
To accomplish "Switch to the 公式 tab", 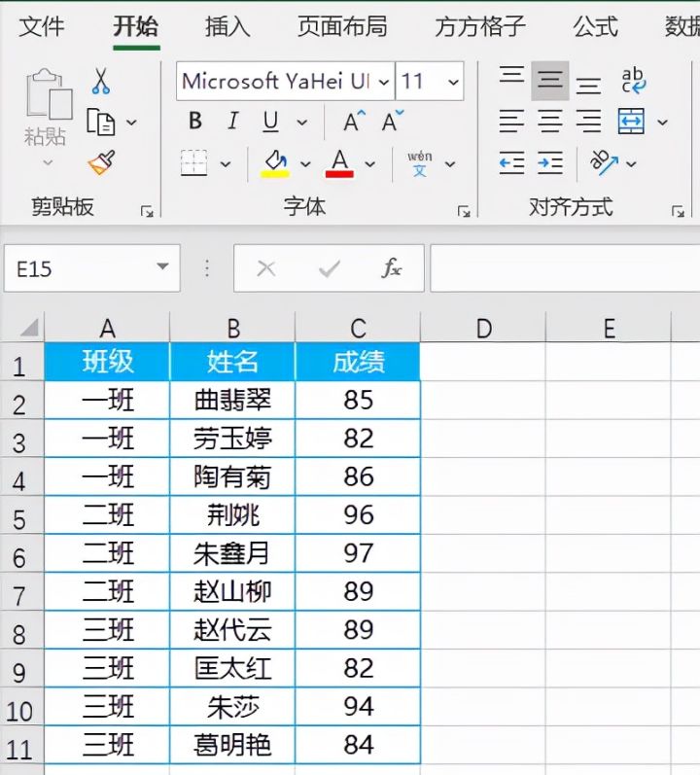I will pos(596,26).
